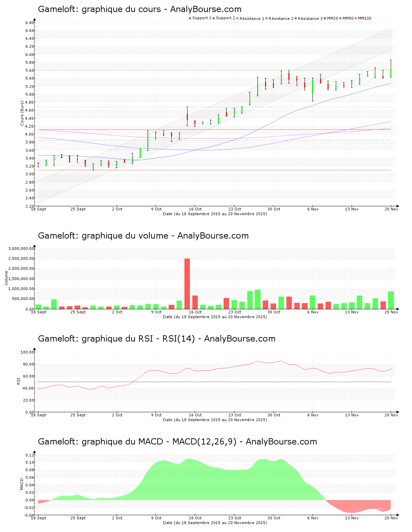The image size is (412, 532).
Task: Click the 'graphique du RSI - RSI(14)' title
Action: [138, 339]
